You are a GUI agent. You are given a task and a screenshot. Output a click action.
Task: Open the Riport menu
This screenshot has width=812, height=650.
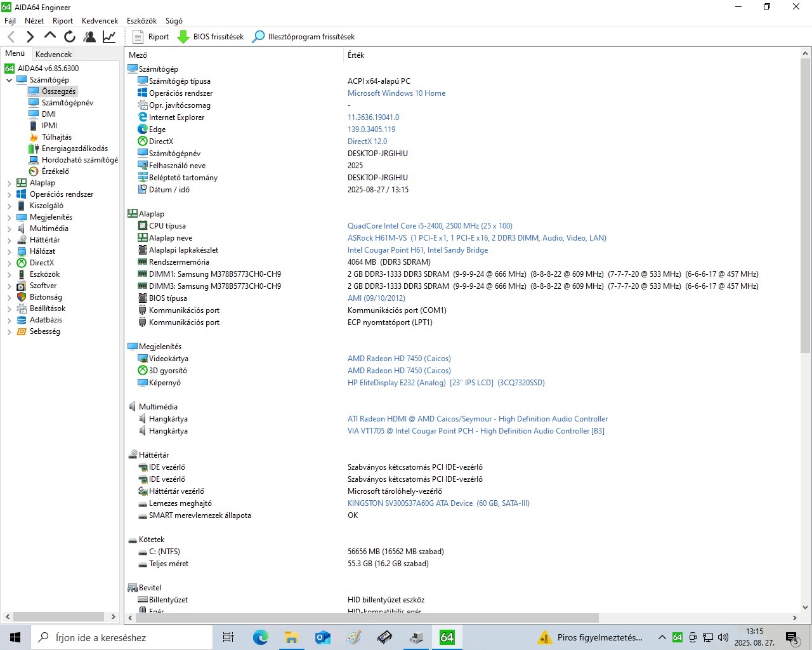tap(63, 21)
